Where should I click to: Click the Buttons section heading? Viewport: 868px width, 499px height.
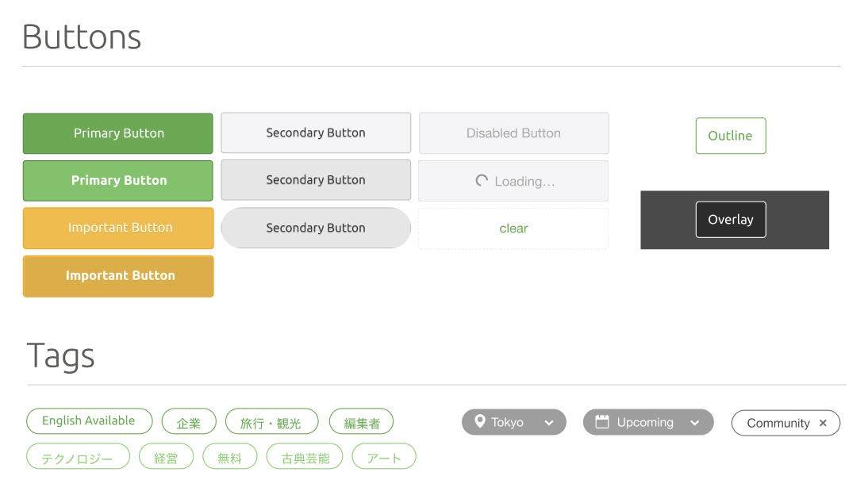coord(82,37)
